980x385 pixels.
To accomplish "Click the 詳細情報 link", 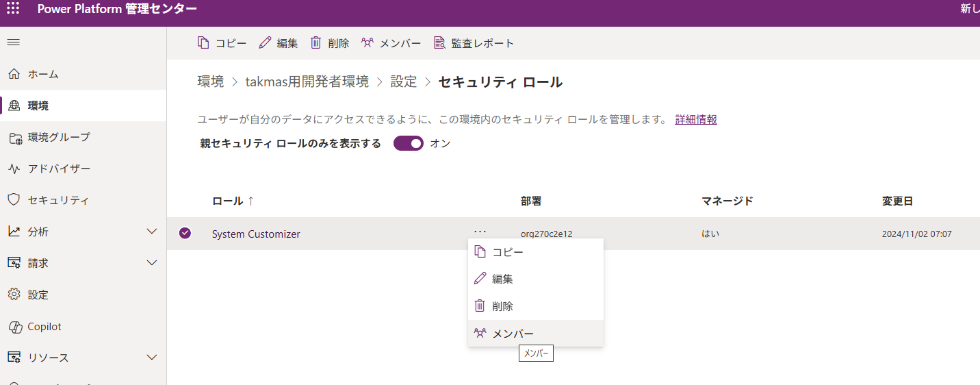I will 696,119.
